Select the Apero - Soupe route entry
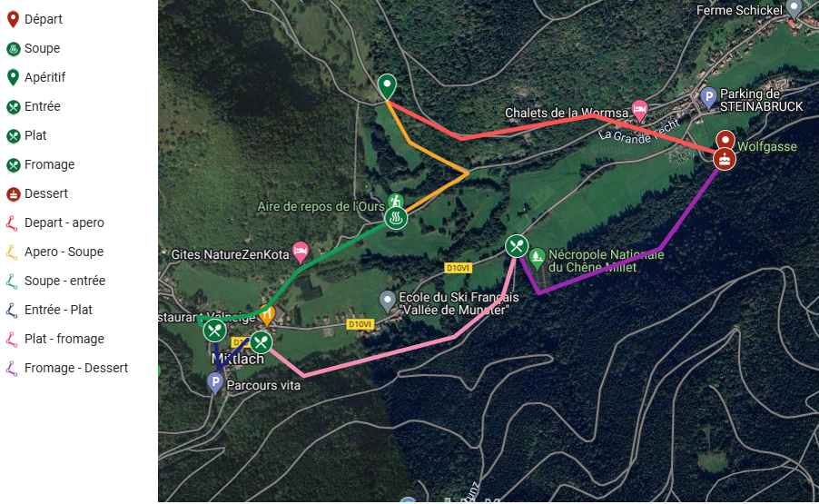This screenshot has width=819, height=504. (x=54, y=252)
